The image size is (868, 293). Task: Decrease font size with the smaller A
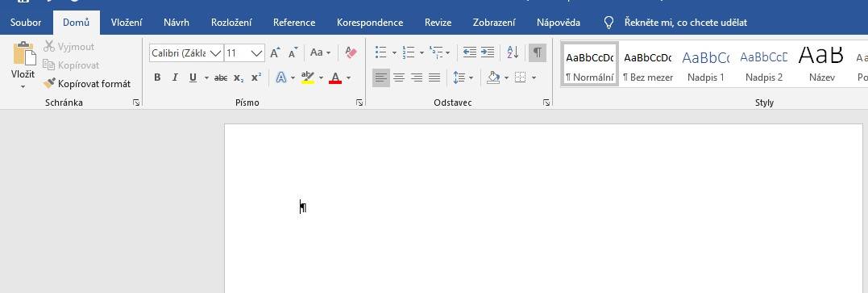coord(293,52)
